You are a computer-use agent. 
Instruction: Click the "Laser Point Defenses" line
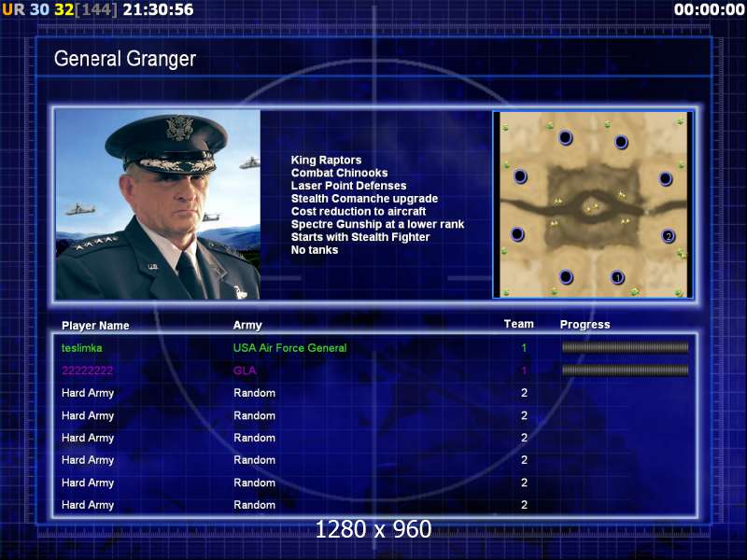click(x=348, y=186)
